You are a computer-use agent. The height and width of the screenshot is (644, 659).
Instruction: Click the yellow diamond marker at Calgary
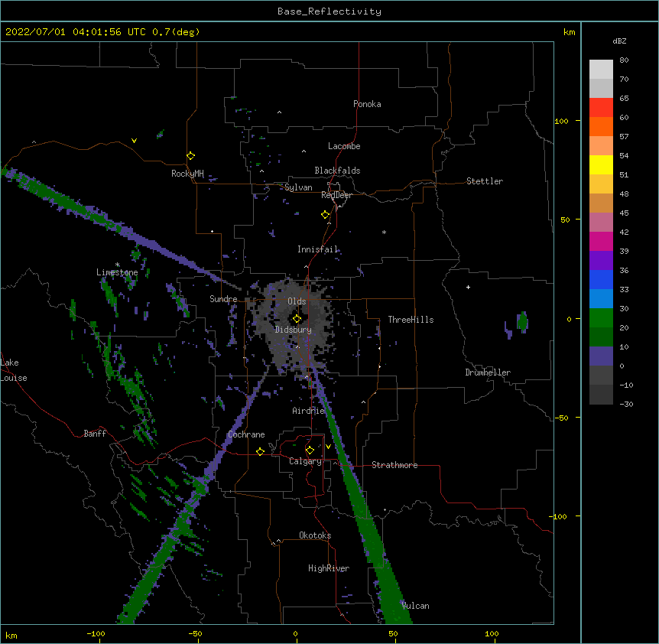(x=310, y=450)
